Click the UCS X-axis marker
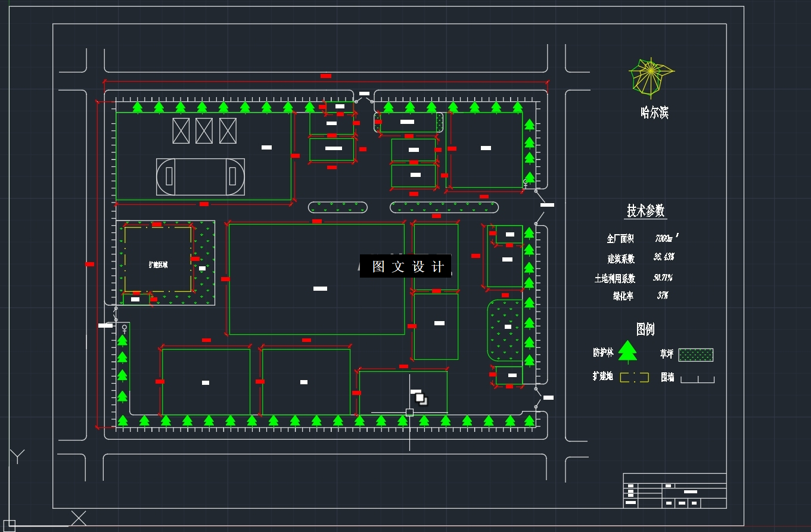This screenshot has height=532, width=811. pos(79,518)
